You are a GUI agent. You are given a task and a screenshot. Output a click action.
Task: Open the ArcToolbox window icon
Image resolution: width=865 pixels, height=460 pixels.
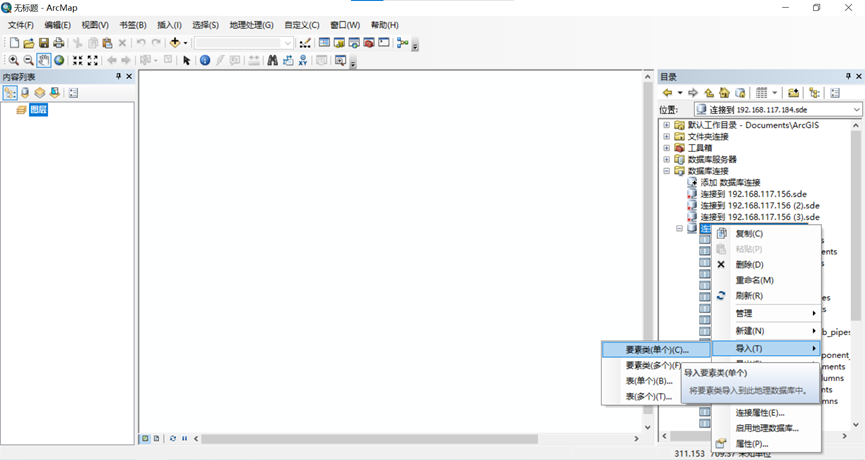click(x=369, y=42)
